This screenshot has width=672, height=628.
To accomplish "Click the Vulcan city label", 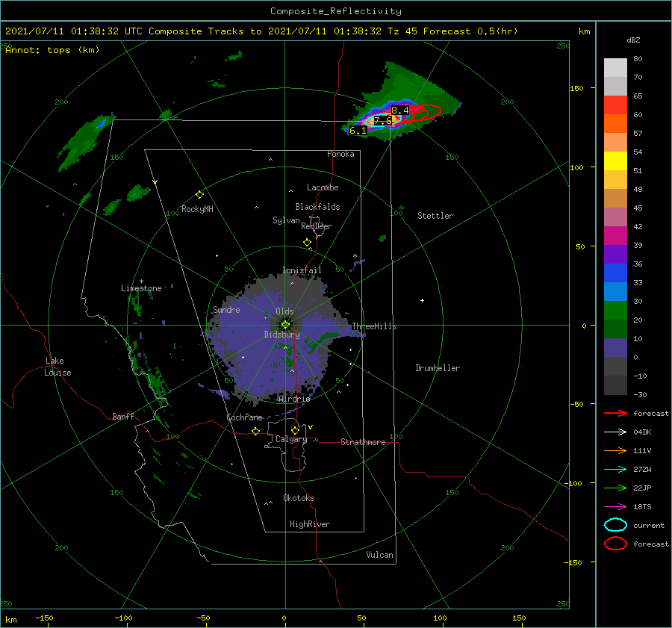I will coord(379,555).
